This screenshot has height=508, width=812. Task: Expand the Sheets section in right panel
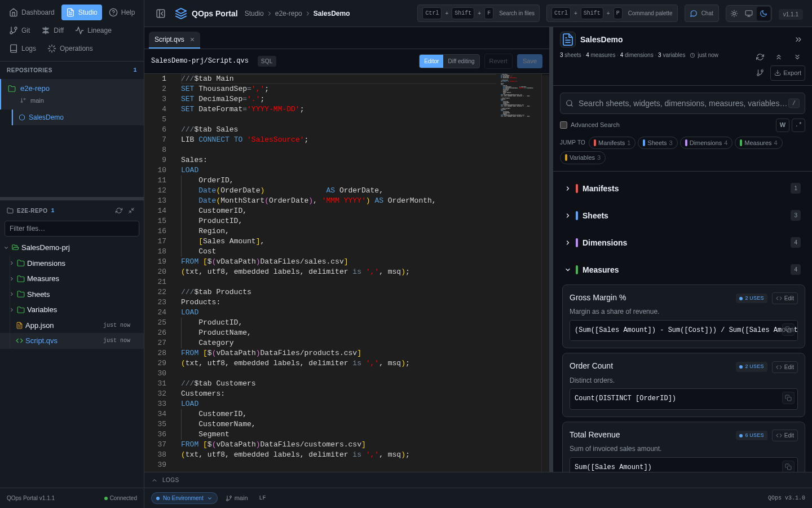[682, 216]
